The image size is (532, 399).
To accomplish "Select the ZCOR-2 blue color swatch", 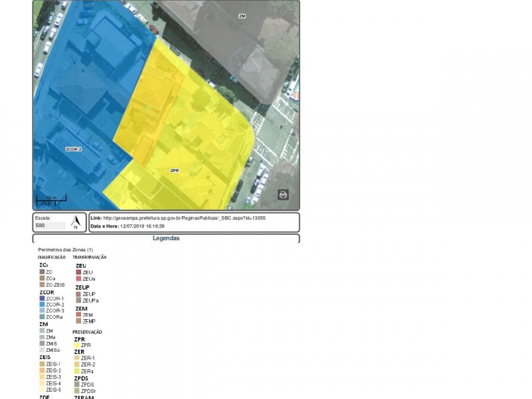I will 42,305.
